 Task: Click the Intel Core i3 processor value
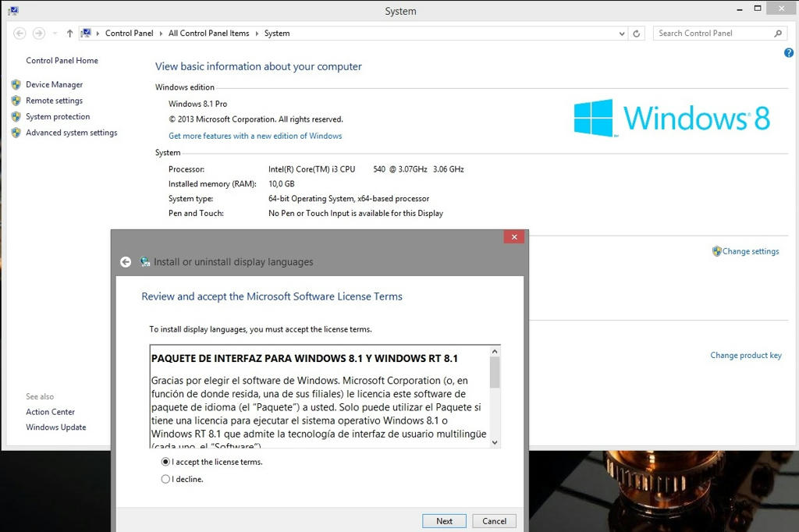click(366, 169)
